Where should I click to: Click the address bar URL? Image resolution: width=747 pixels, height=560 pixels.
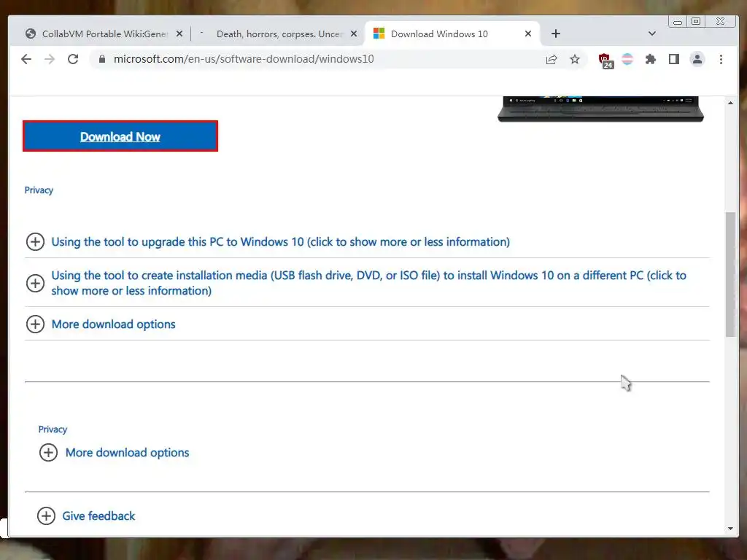244,59
